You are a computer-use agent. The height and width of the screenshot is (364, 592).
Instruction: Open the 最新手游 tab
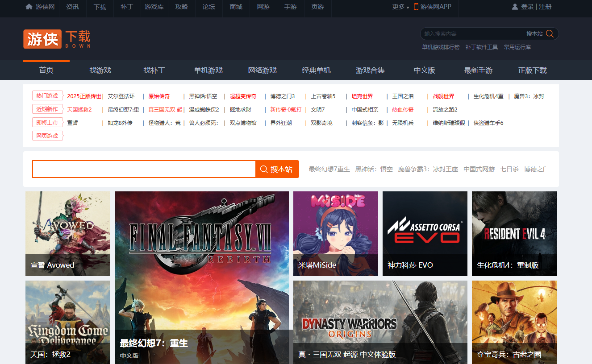478,70
